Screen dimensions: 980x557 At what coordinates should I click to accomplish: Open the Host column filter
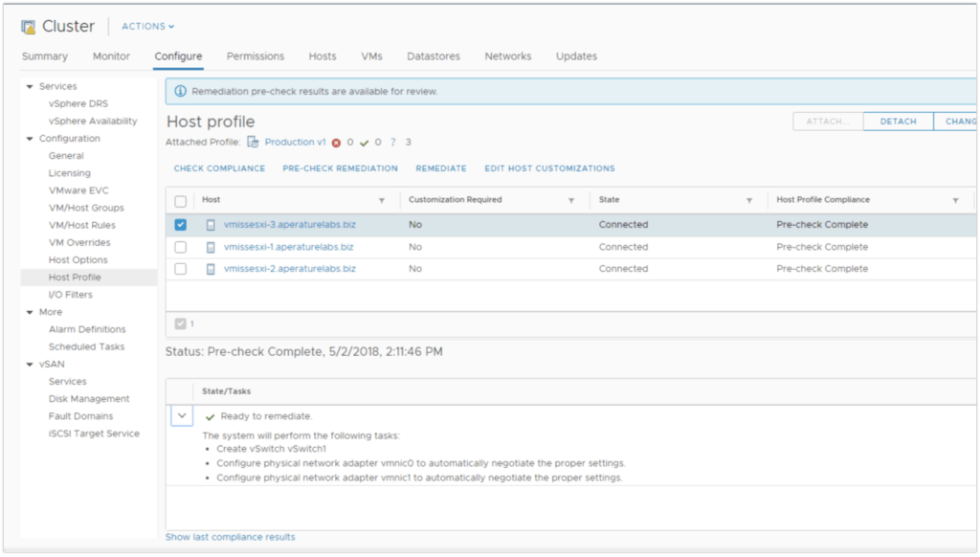coord(381,201)
